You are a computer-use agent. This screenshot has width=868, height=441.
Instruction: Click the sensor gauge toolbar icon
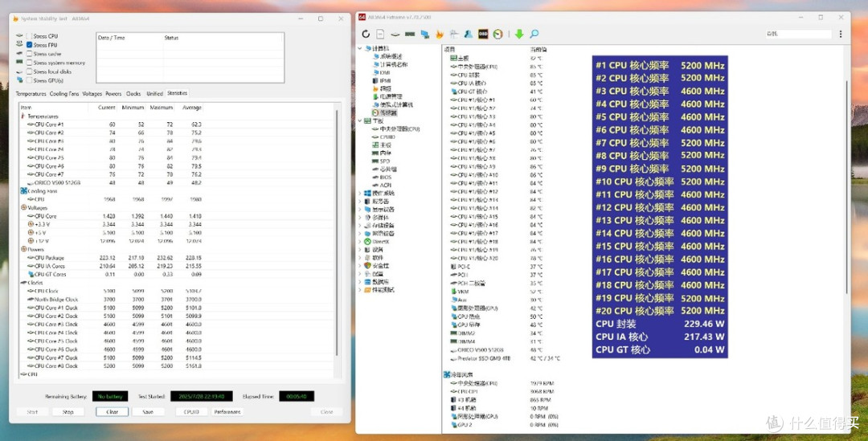[x=497, y=35]
